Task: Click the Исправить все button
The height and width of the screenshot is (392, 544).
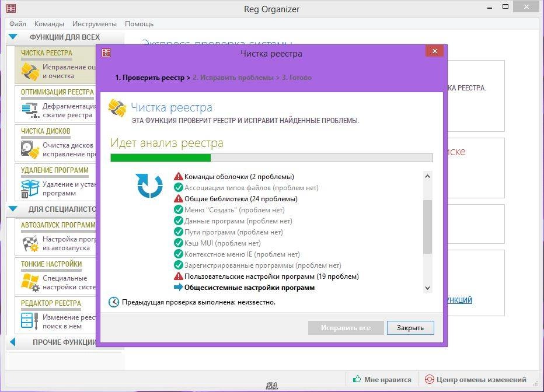Action: coord(346,328)
